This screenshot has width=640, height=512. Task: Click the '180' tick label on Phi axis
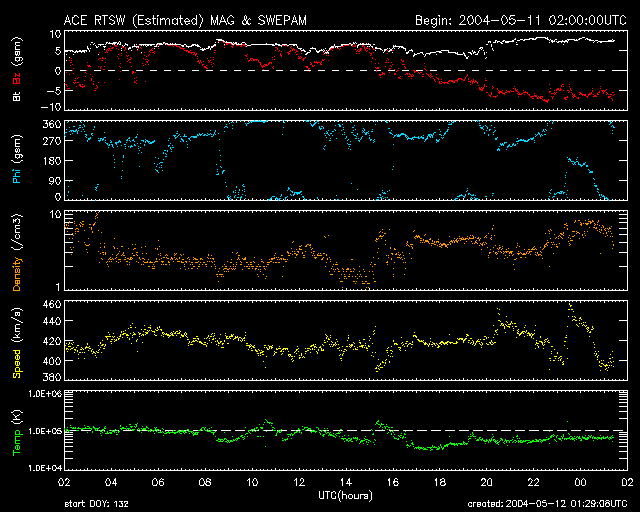pos(52,161)
